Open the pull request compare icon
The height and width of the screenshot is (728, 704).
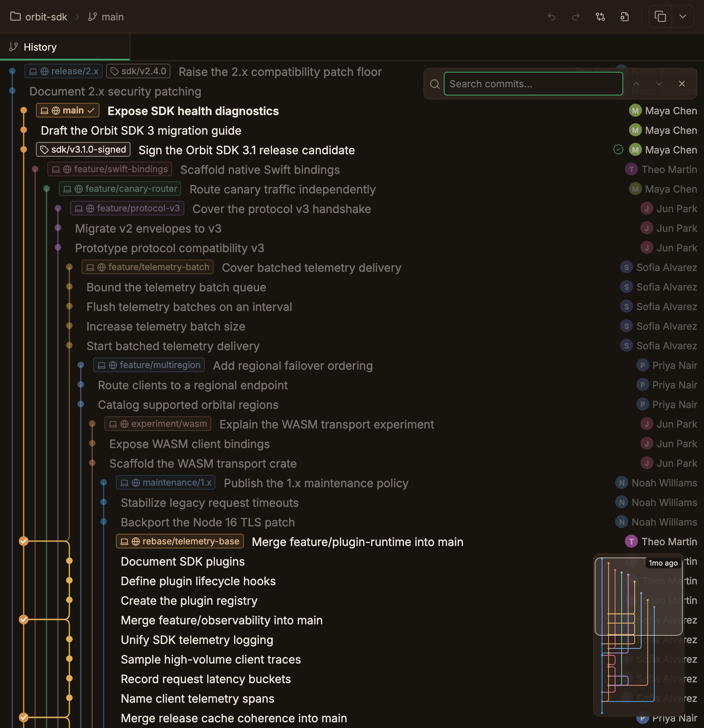pyautogui.click(x=600, y=17)
